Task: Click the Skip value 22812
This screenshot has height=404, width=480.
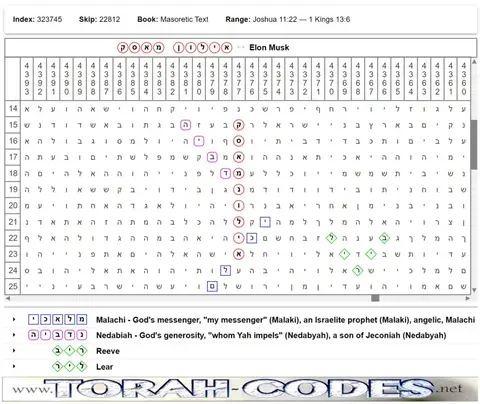Action: (x=109, y=19)
